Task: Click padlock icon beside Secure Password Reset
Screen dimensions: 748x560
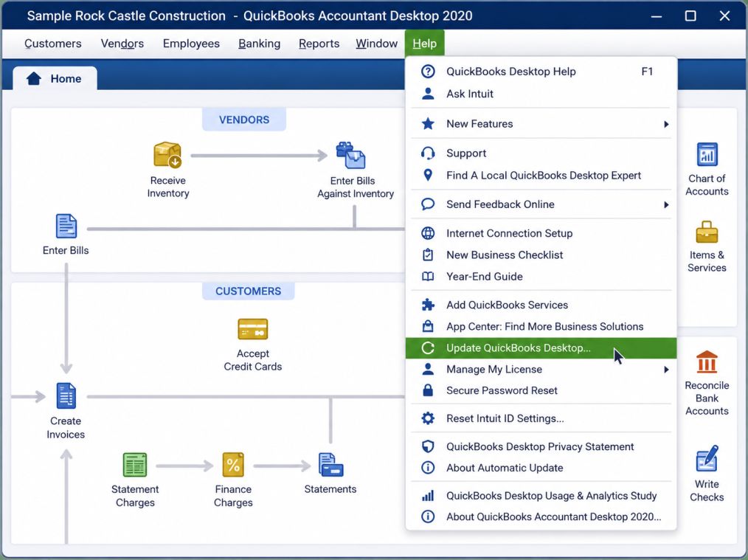Action: tap(428, 390)
